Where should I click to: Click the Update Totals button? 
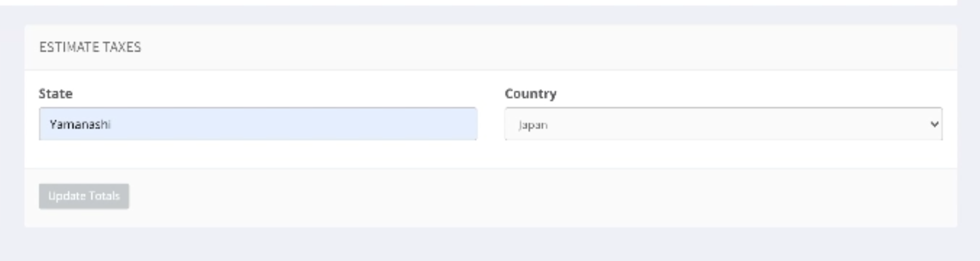point(84,196)
